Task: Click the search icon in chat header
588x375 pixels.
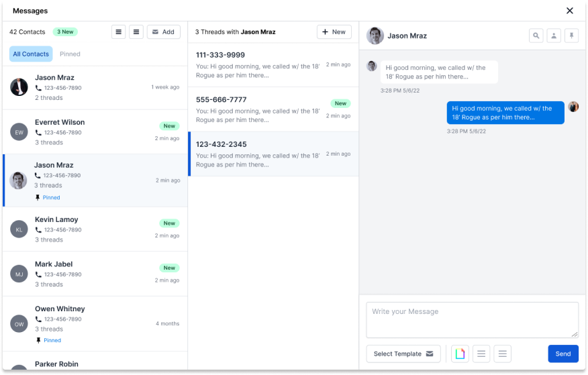Action: [536, 36]
